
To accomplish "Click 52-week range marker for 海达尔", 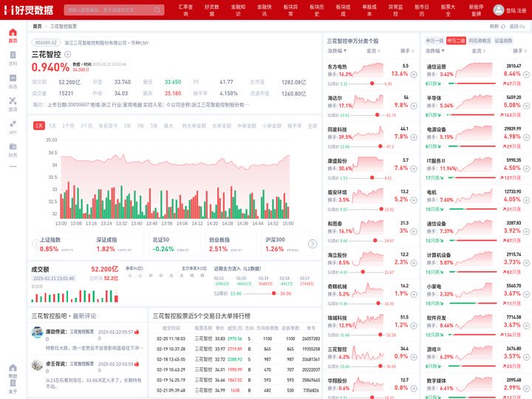I will (x=377, y=115).
